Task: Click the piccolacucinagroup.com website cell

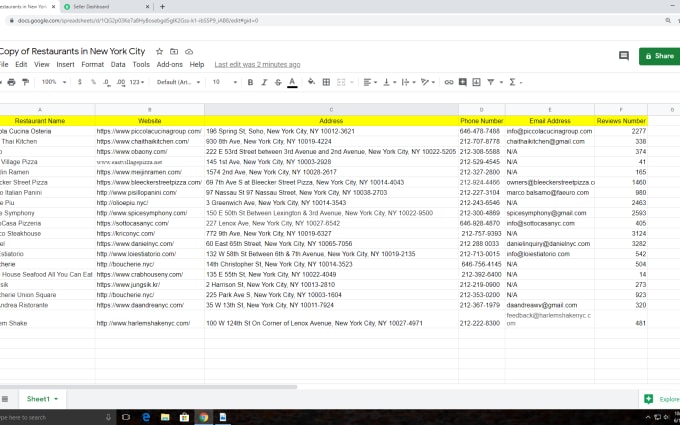Action: (150, 131)
